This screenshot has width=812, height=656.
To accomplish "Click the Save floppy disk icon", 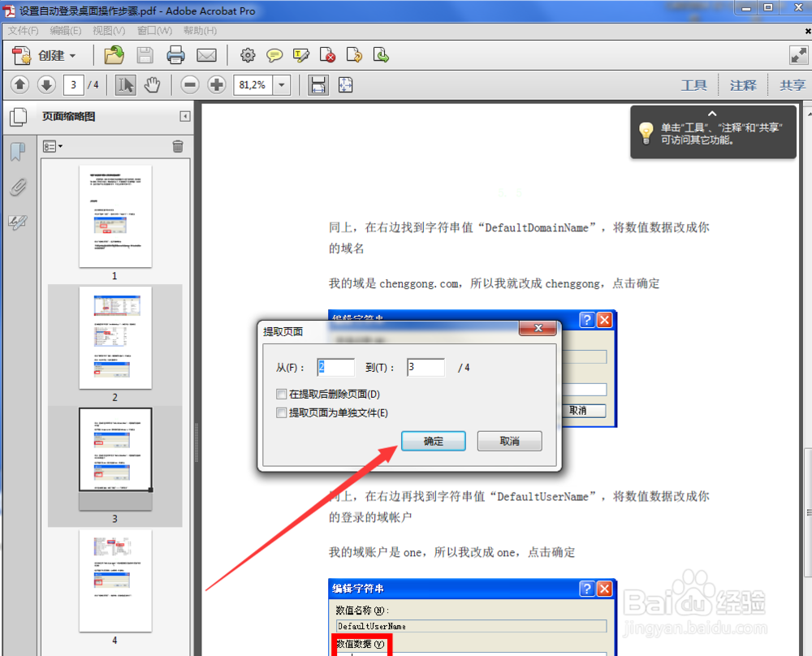I will click(145, 55).
